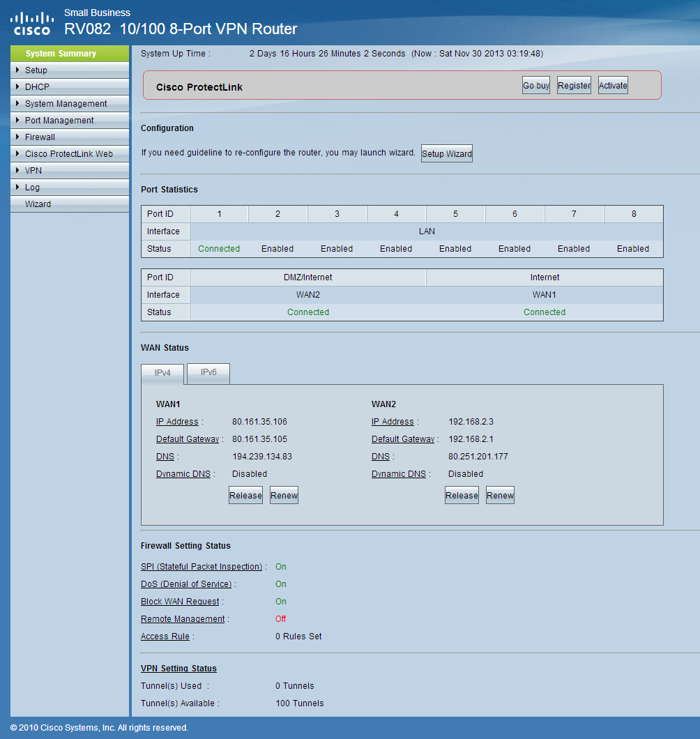Open the WAN2 Default Gateway link

click(x=403, y=439)
